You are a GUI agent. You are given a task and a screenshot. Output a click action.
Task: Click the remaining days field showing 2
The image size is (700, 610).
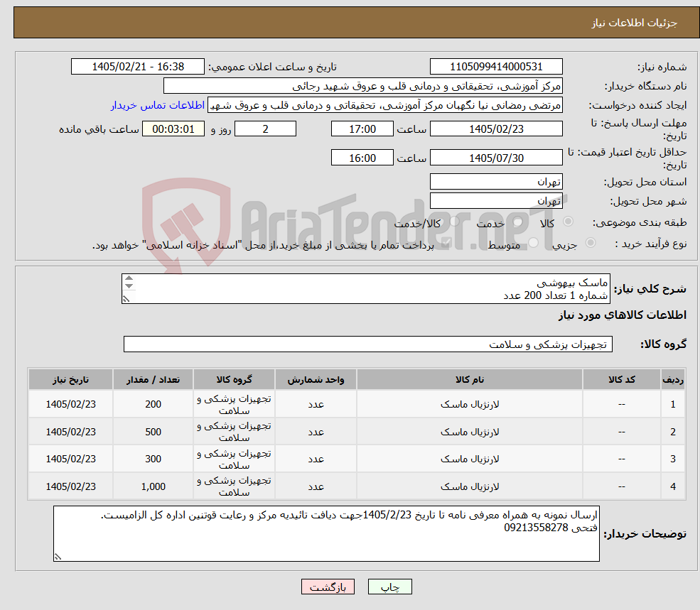265,129
